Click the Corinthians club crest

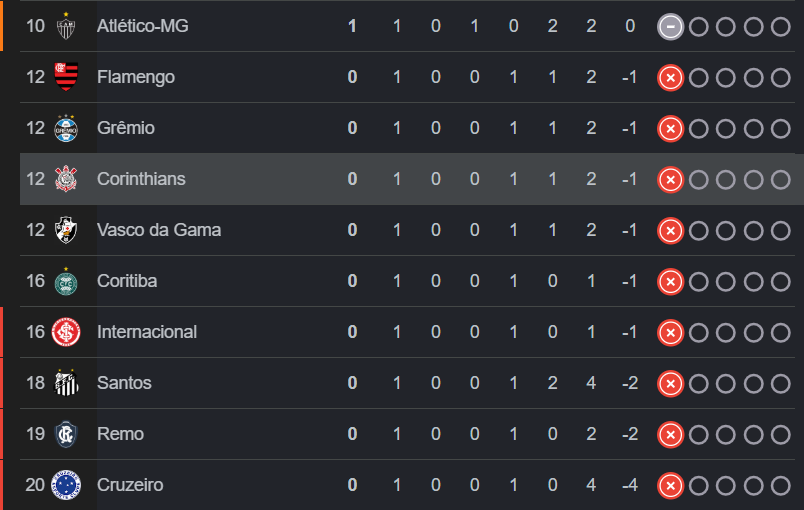coord(66,179)
